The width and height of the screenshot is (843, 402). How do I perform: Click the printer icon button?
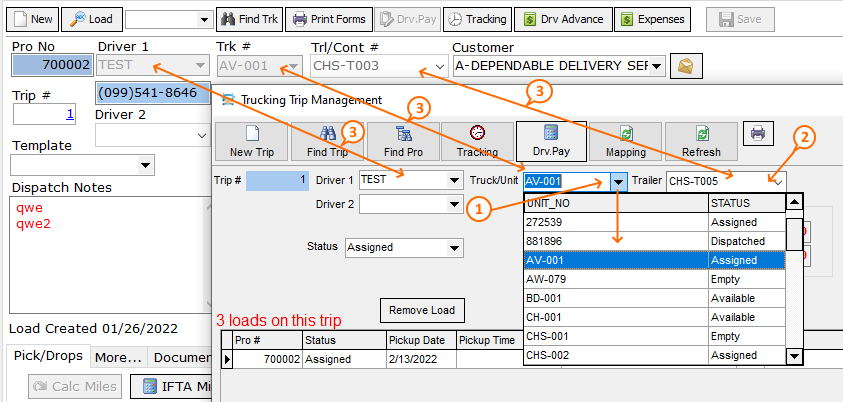pos(758,134)
